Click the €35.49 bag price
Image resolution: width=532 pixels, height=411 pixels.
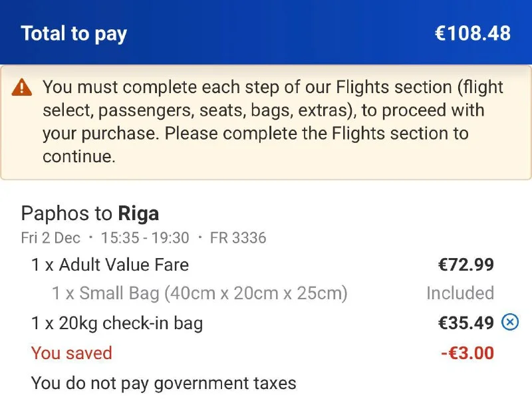click(x=465, y=323)
